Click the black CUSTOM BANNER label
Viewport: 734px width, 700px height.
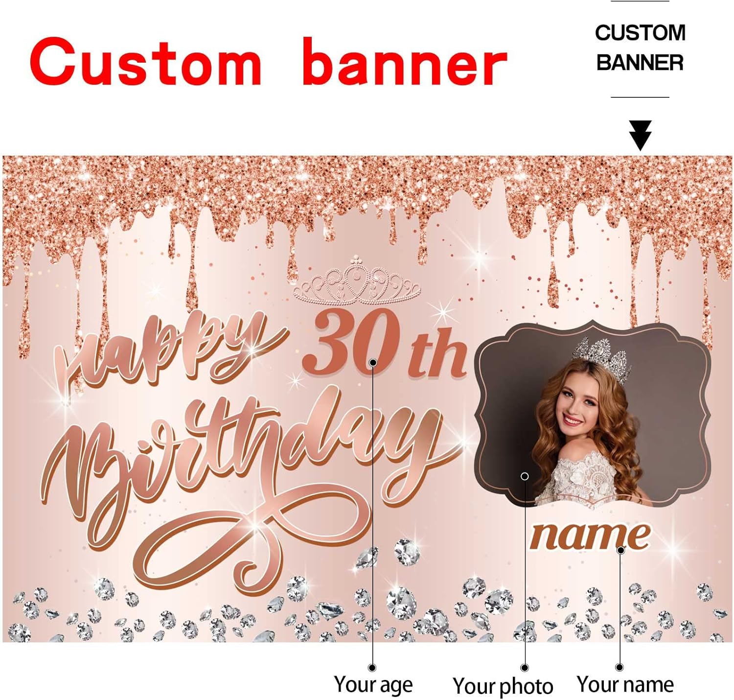pos(640,47)
